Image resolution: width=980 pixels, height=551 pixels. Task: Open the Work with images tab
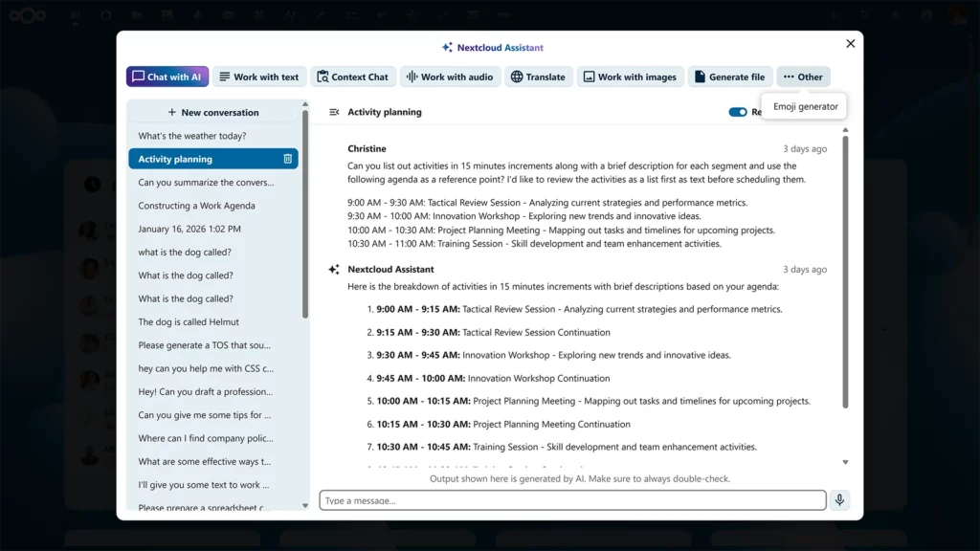[x=629, y=77]
